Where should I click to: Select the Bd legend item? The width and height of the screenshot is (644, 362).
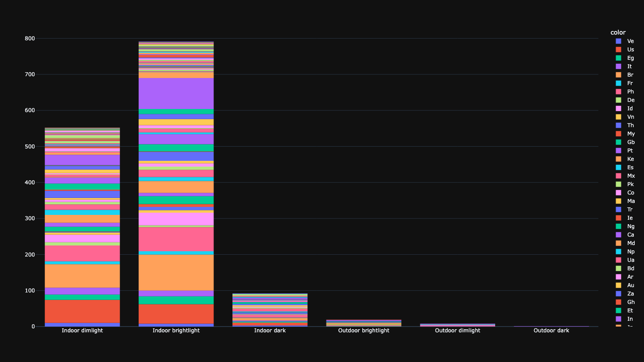coord(625,269)
